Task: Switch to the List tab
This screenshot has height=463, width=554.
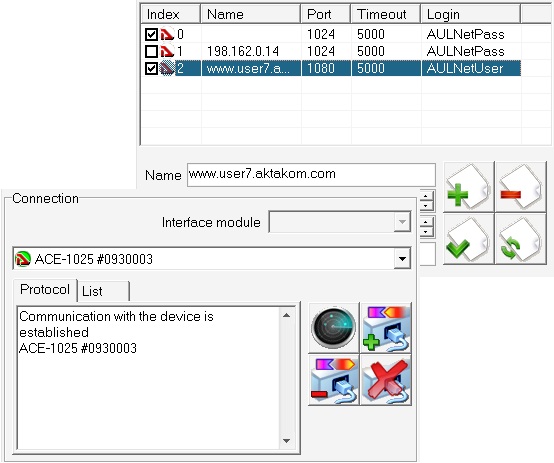Action: coord(103,291)
